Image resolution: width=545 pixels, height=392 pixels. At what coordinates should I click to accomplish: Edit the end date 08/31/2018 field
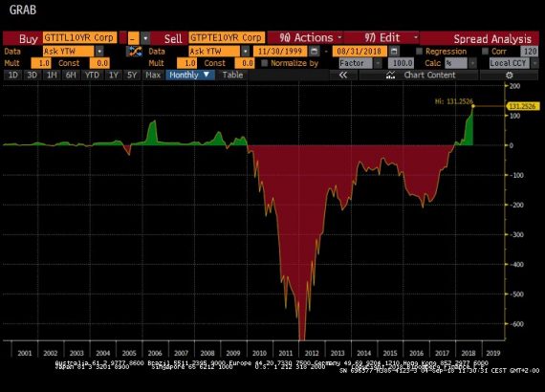tap(360, 52)
